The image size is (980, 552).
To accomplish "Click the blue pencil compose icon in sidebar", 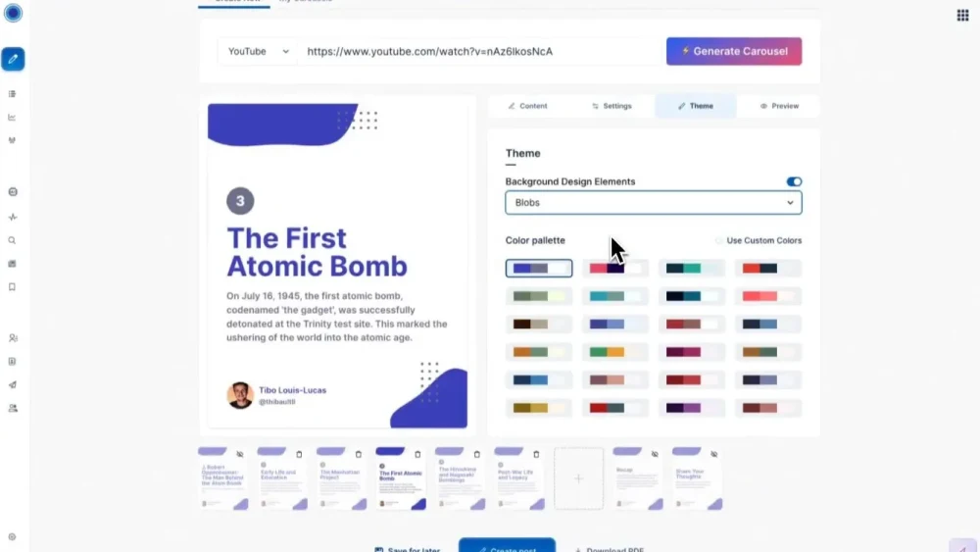I will tap(13, 59).
